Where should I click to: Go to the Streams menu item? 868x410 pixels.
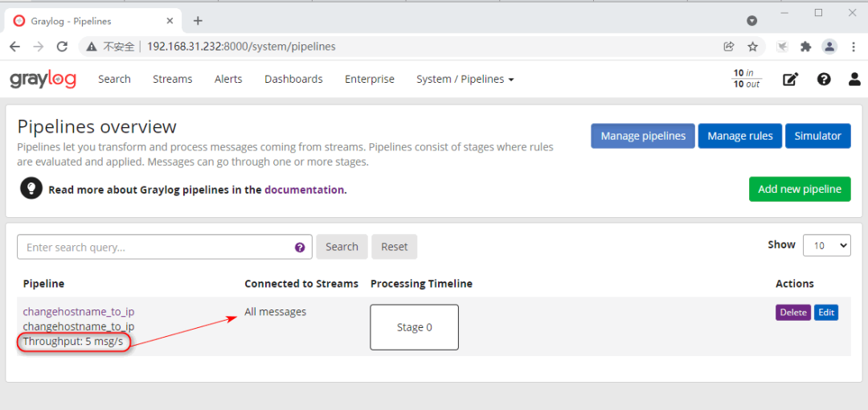172,79
